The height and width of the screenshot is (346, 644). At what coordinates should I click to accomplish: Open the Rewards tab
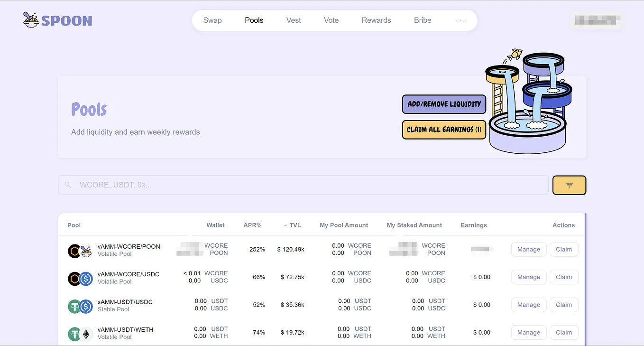[x=377, y=20]
